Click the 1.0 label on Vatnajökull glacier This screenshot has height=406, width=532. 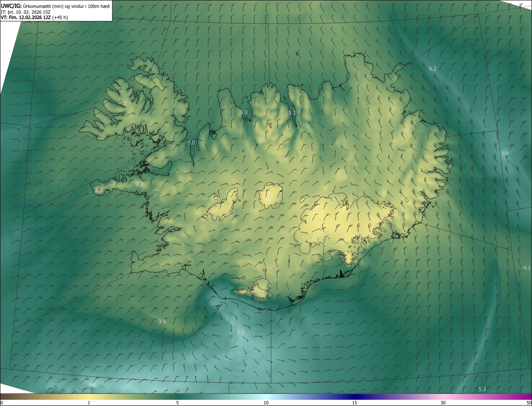tap(317, 210)
